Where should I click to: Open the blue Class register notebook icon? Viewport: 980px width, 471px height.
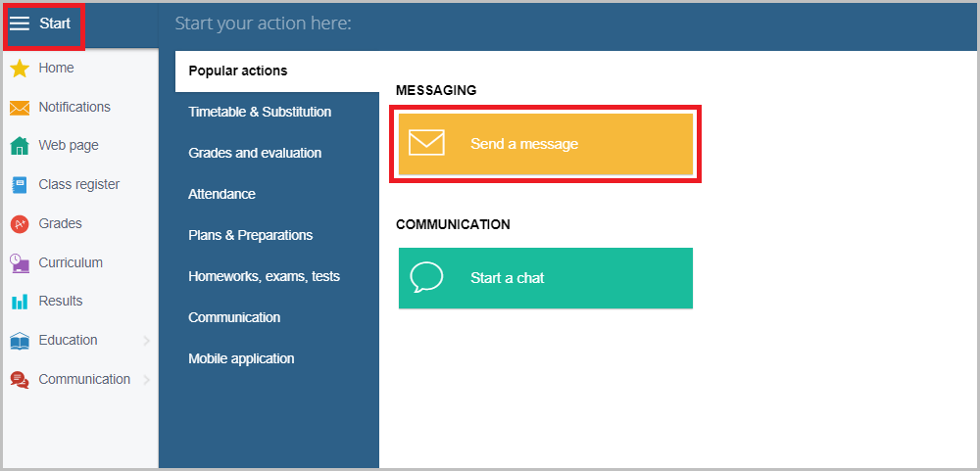pyautogui.click(x=20, y=185)
